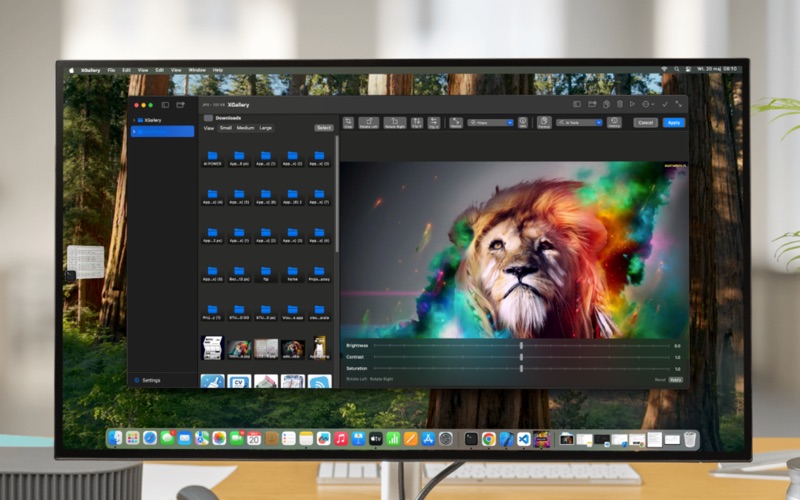Click new folder icon beside traffic-light buttons
The height and width of the screenshot is (500, 800).
(x=180, y=105)
